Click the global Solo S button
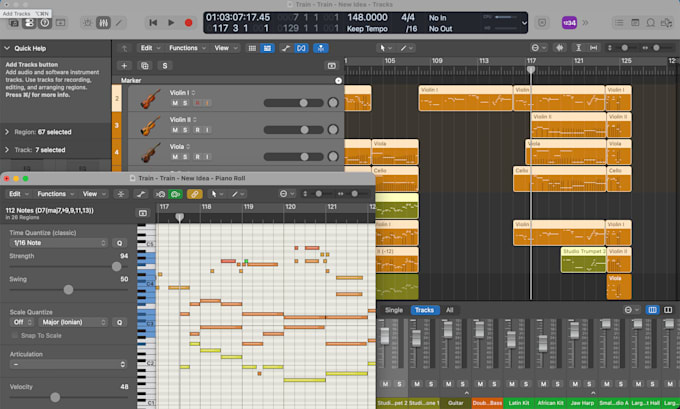 (x=165, y=65)
